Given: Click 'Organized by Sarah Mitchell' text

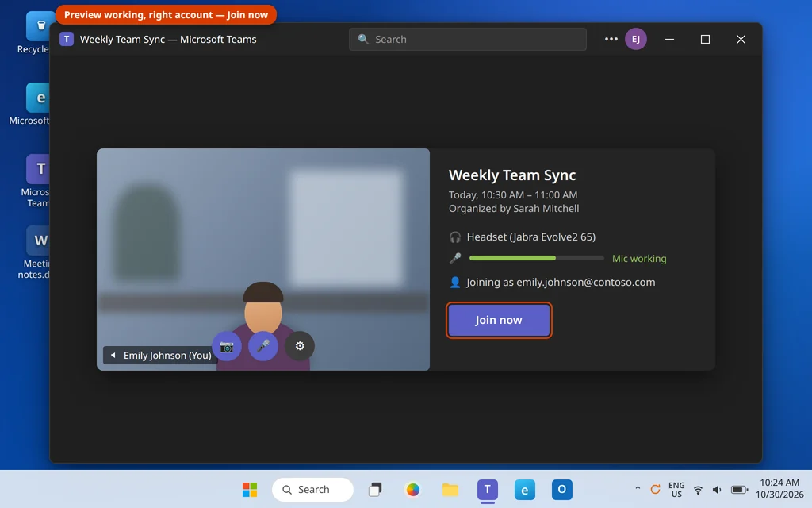Looking at the screenshot, I should (x=514, y=209).
